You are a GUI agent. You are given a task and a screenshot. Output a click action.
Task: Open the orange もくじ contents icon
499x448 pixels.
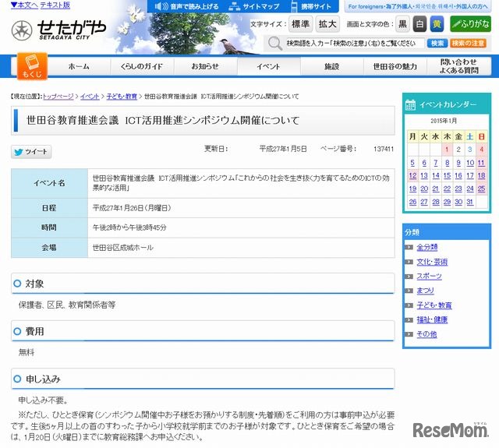coord(33,66)
